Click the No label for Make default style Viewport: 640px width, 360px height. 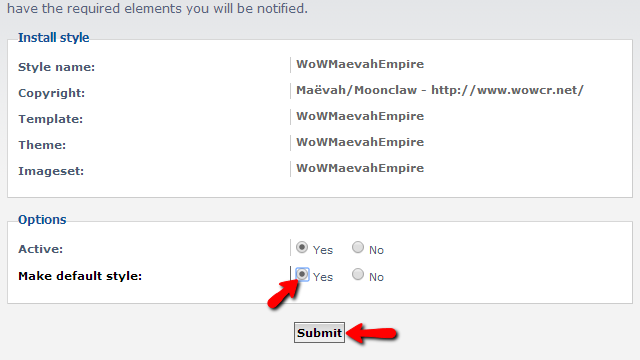pyautogui.click(x=376, y=277)
